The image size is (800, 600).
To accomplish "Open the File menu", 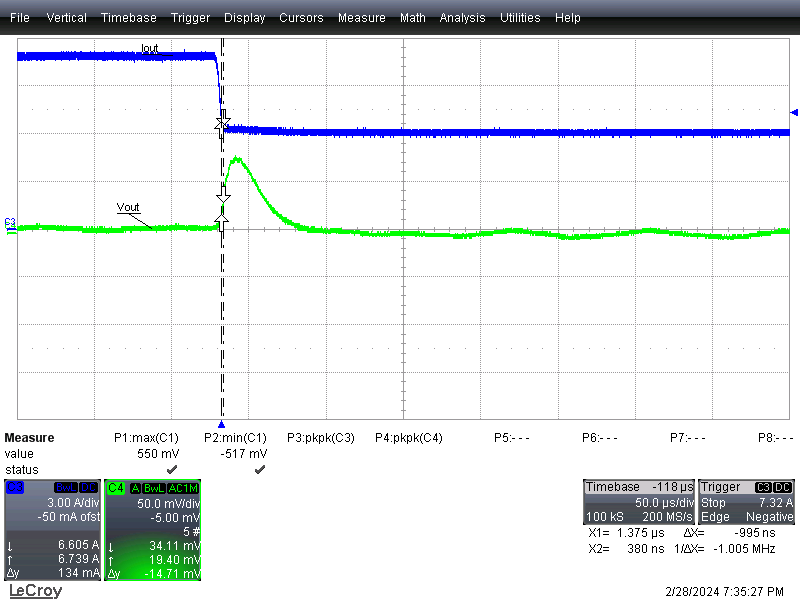I will point(19,18).
